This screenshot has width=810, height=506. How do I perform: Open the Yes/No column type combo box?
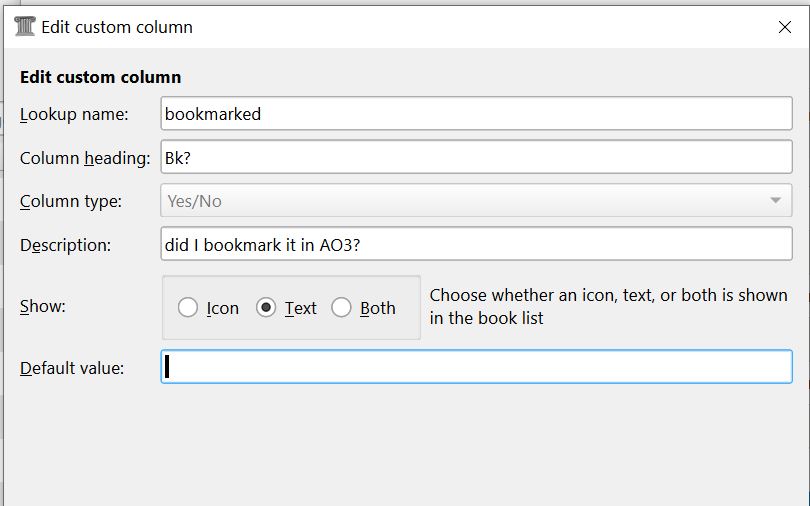click(x=460, y=201)
